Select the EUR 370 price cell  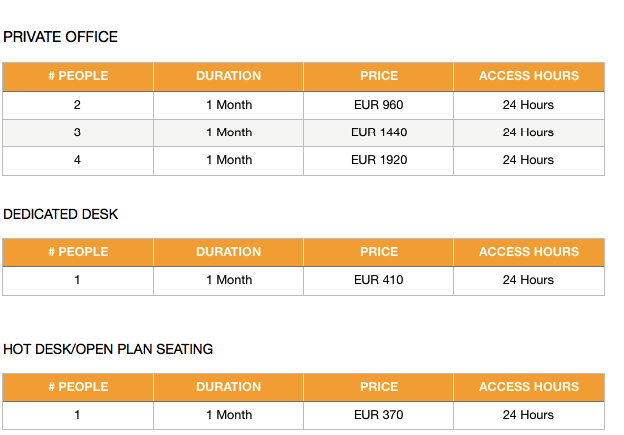click(x=378, y=415)
